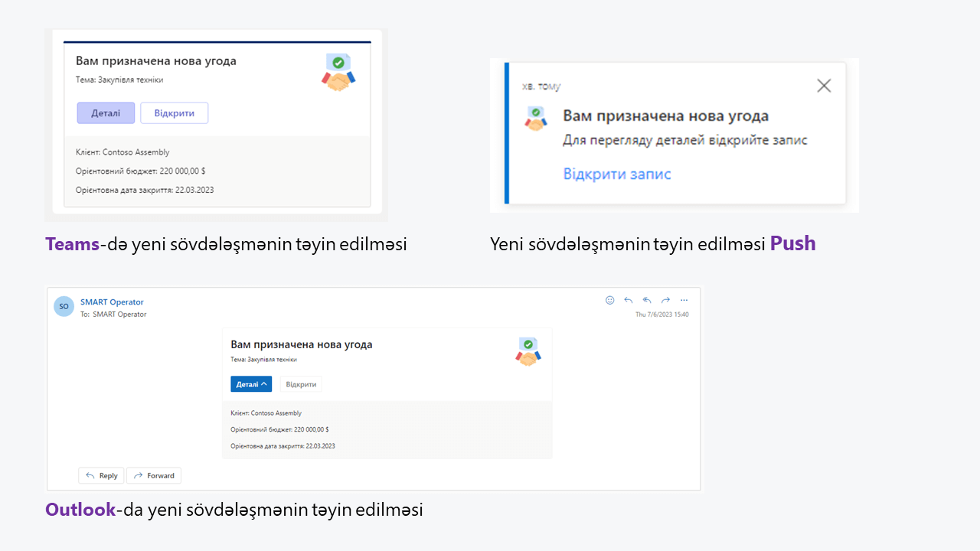Click the push notification title text
Screen dimensions: 980x551
pos(665,116)
